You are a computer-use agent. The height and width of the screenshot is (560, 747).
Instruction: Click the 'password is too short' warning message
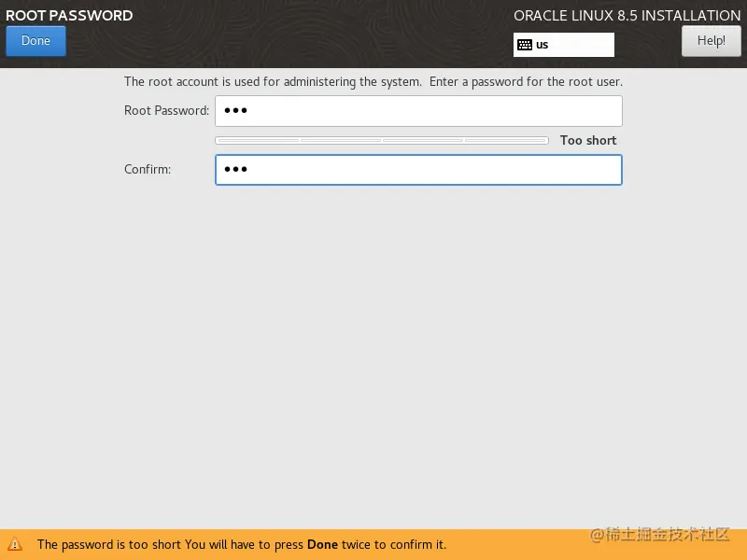242,544
